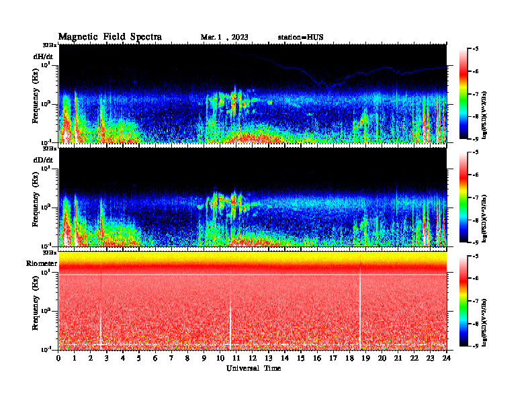Click time axis tick label "4"
The image size is (532, 411).
click(x=123, y=359)
